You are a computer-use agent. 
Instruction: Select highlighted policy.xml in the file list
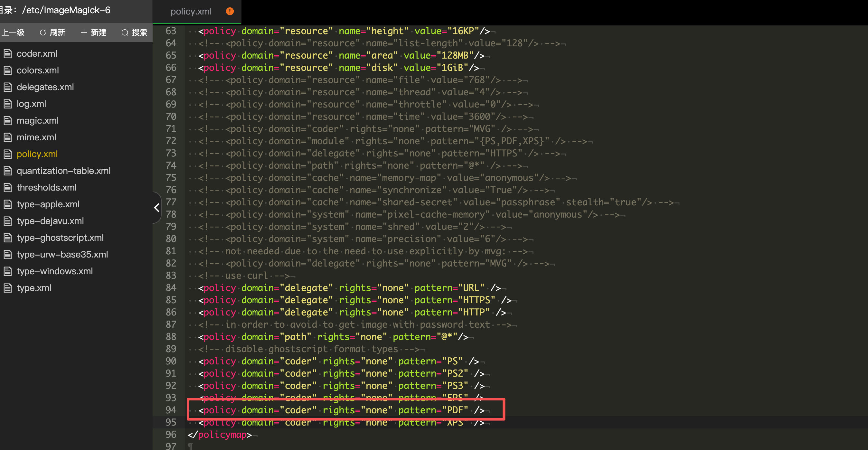[x=37, y=154]
